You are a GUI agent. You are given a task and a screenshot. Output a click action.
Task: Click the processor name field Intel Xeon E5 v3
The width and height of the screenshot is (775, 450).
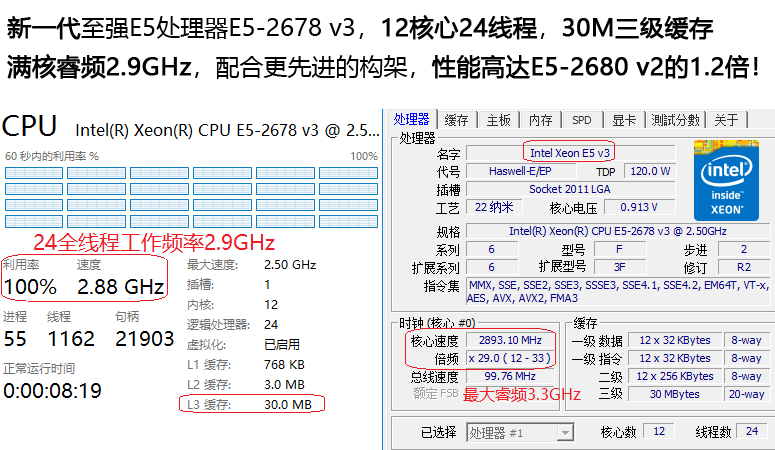[570, 153]
